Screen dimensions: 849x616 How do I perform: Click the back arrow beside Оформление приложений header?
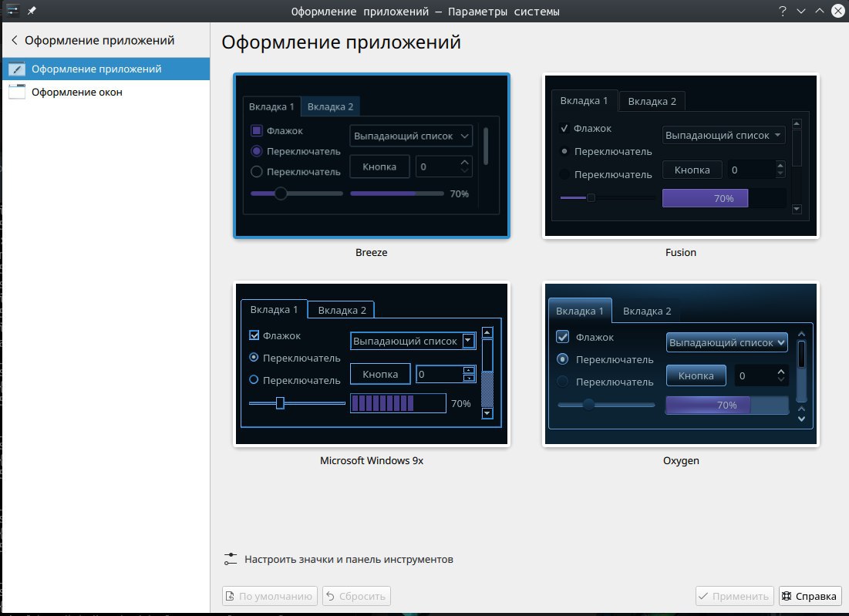coord(15,40)
